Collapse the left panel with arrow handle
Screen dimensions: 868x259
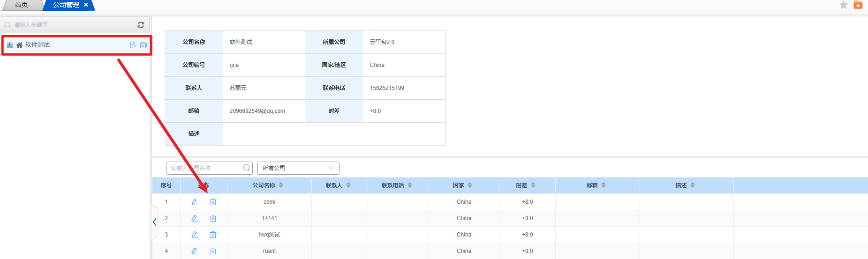coord(154,222)
